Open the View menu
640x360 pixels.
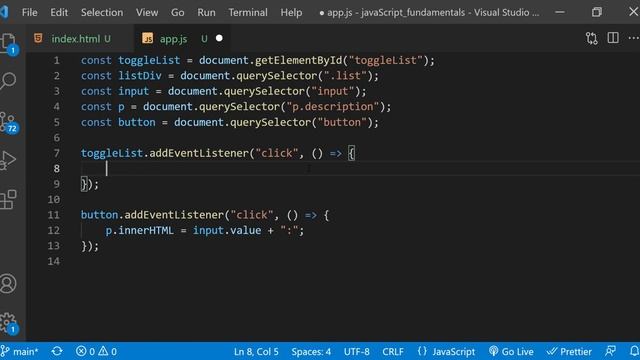(x=147, y=13)
